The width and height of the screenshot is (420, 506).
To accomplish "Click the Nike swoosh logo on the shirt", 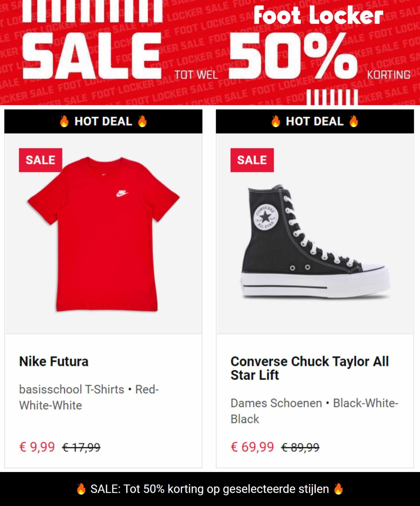I will 122,193.
